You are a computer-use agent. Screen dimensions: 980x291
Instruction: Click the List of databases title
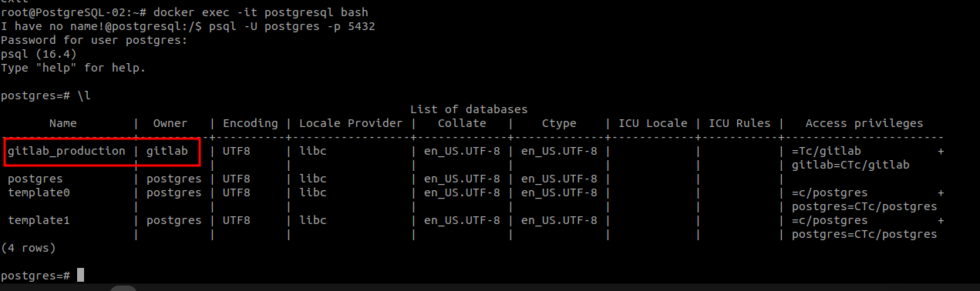click(x=469, y=109)
